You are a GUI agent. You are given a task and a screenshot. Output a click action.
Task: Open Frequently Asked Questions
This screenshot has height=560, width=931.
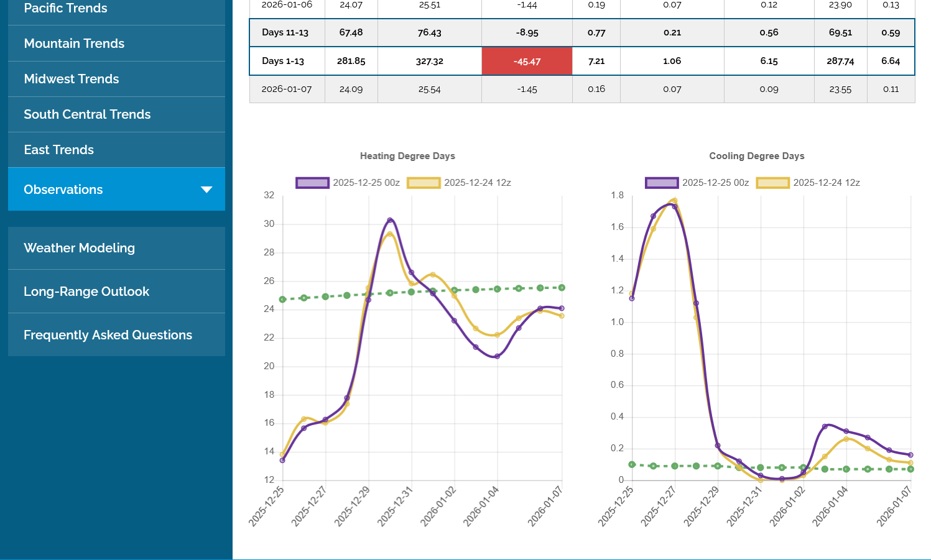click(x=108, y=335)
